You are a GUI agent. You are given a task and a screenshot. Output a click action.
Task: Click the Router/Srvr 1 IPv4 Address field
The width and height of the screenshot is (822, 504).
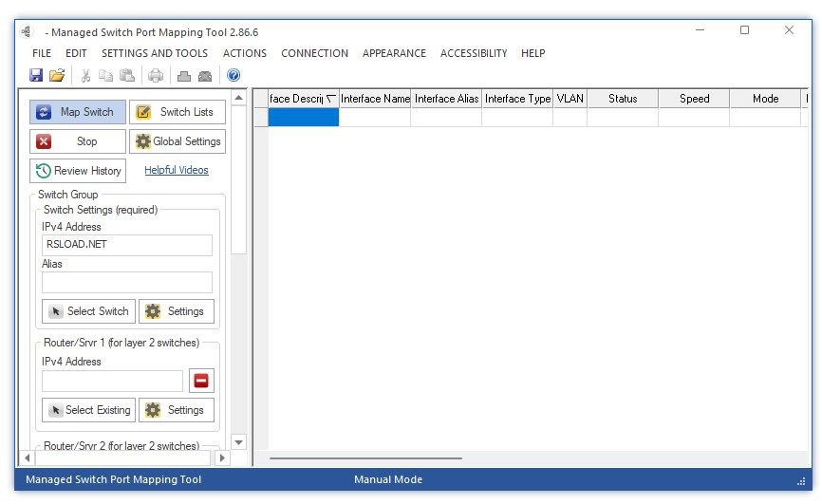coord(112,382)
